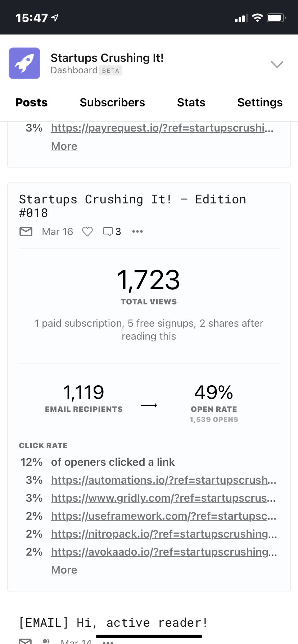Like the Edition #018 post with heart icon
Image resolution: width=298 pixels, height=644 pixels.
coord(87,231)
